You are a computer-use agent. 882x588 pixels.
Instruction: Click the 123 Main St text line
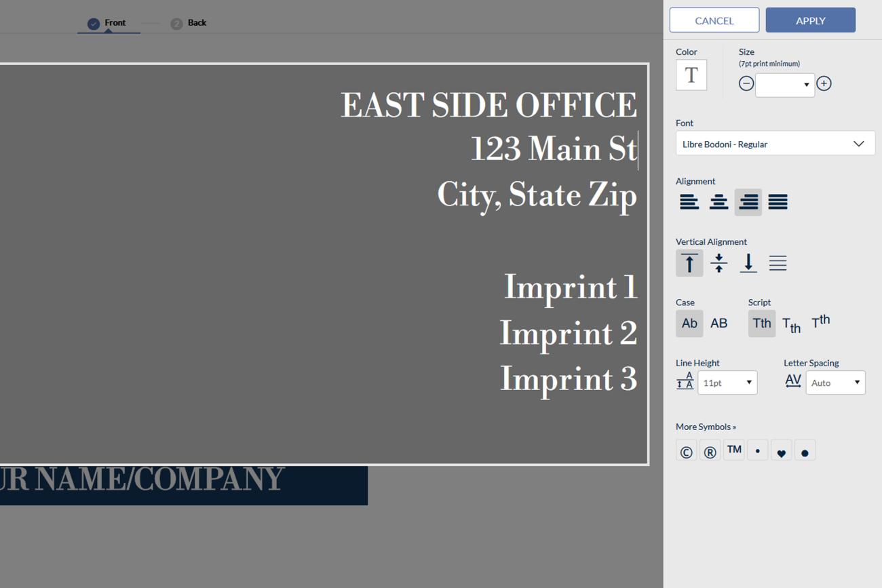pyautogui.click(x=554, y=149)
